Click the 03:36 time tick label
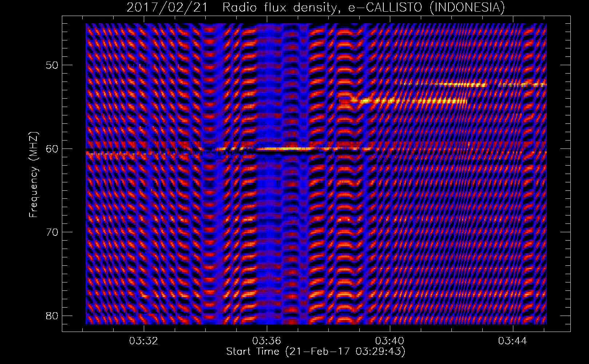Viewport: 589px width, 364px height. (x=267, y=341)
